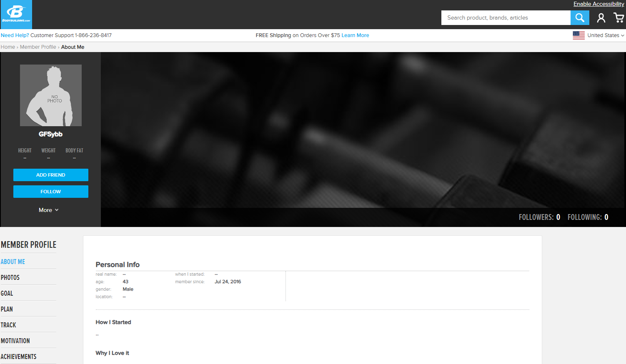
Task: Open the Goal sidebar item
Action: tap(7, 293)
